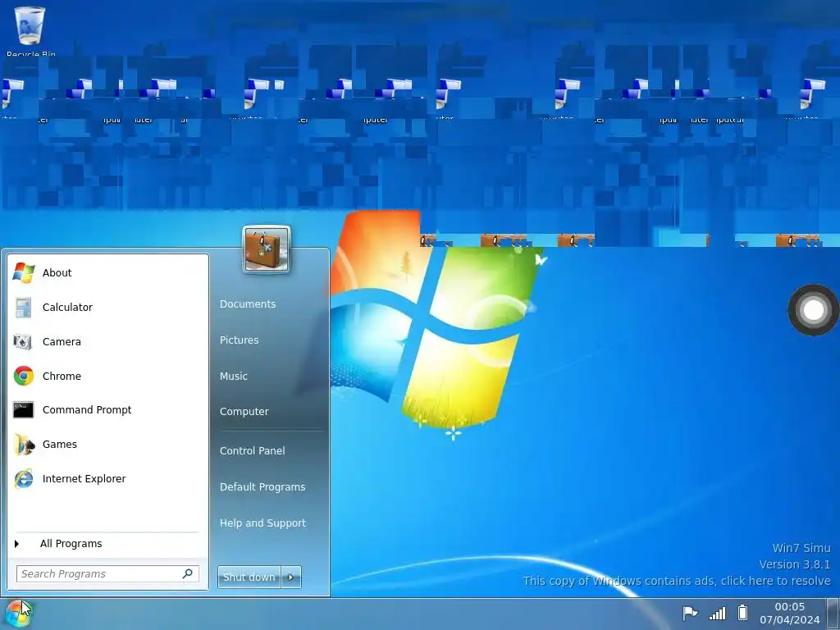Open the Shut down options arrow

point(291,577)
